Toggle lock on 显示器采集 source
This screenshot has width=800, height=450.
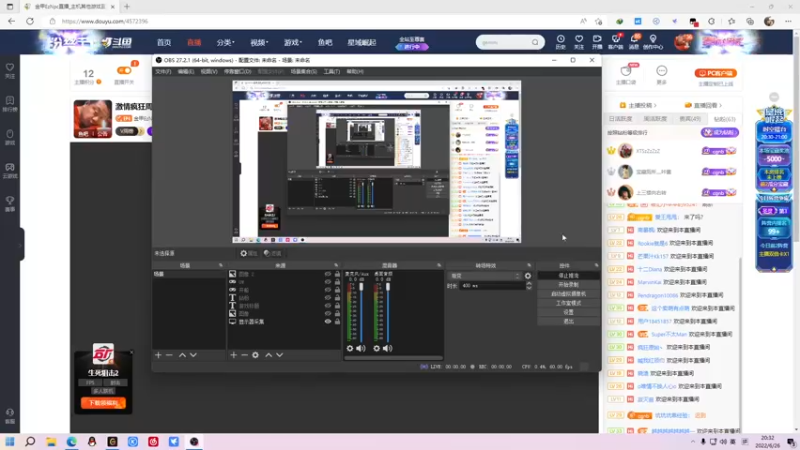coord(337,322)
